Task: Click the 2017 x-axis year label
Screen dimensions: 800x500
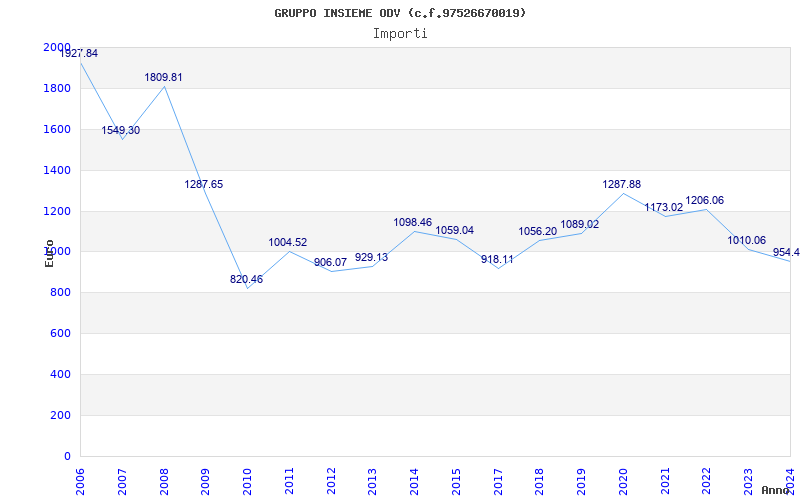Action: click(x=498, y=482)
